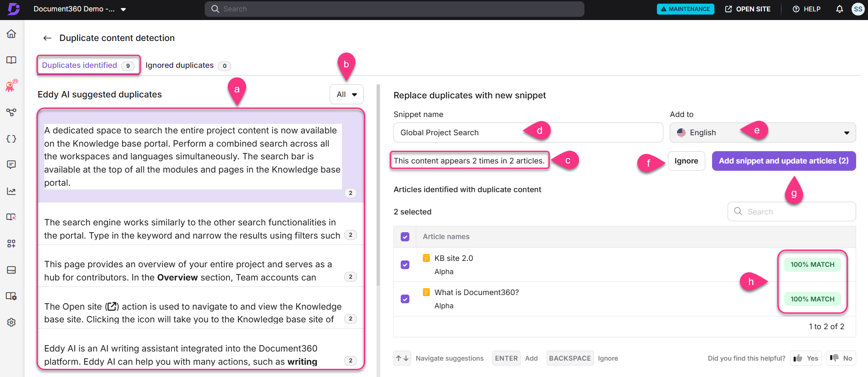This screenshot has width=868, height=377.
Task: Open the SS user profile avatar
Action: [858, 9]
